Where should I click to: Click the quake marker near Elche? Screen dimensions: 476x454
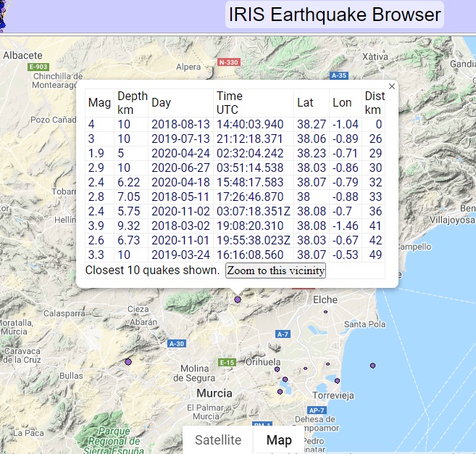click(x=325, y=312)
